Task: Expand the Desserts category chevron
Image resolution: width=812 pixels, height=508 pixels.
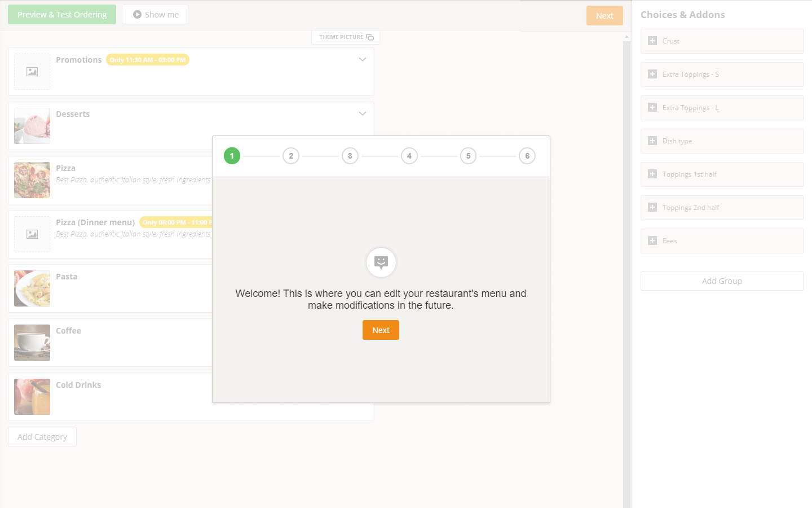Action: tap(363, 113)
